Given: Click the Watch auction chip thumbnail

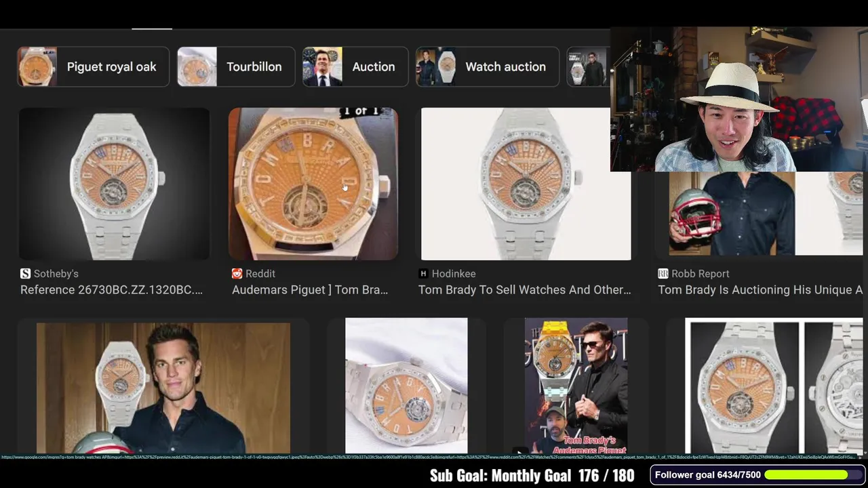Looking at the screenshot, I should point(436,66).
